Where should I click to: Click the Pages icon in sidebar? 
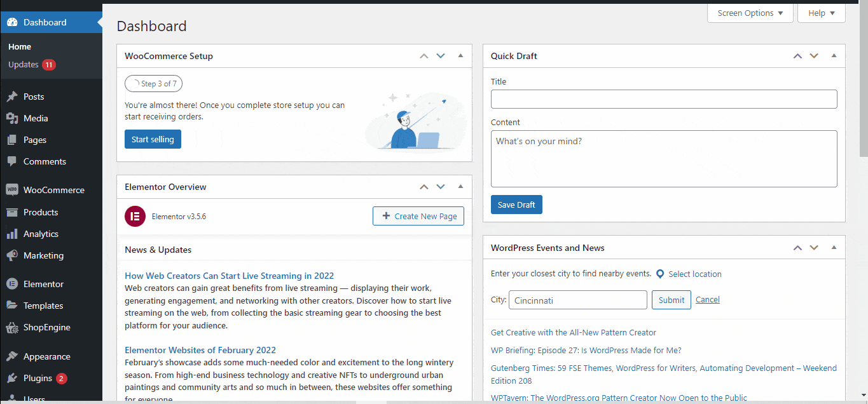(12, 140)
